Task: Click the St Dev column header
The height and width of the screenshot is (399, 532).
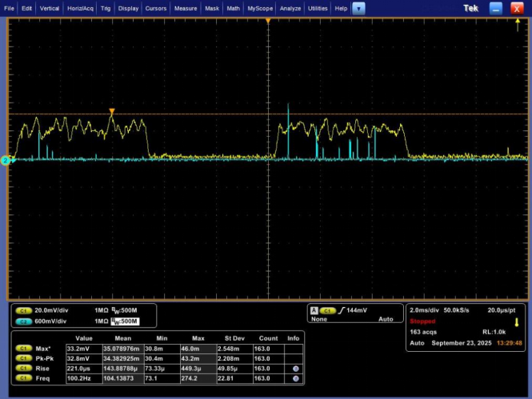Action: pyautogui.click(x=234, y=338)
